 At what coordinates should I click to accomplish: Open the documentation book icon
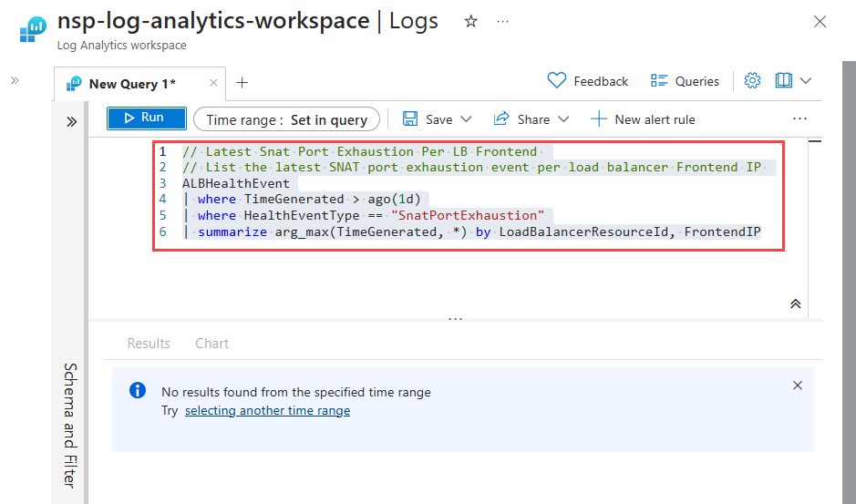[784, 81]
